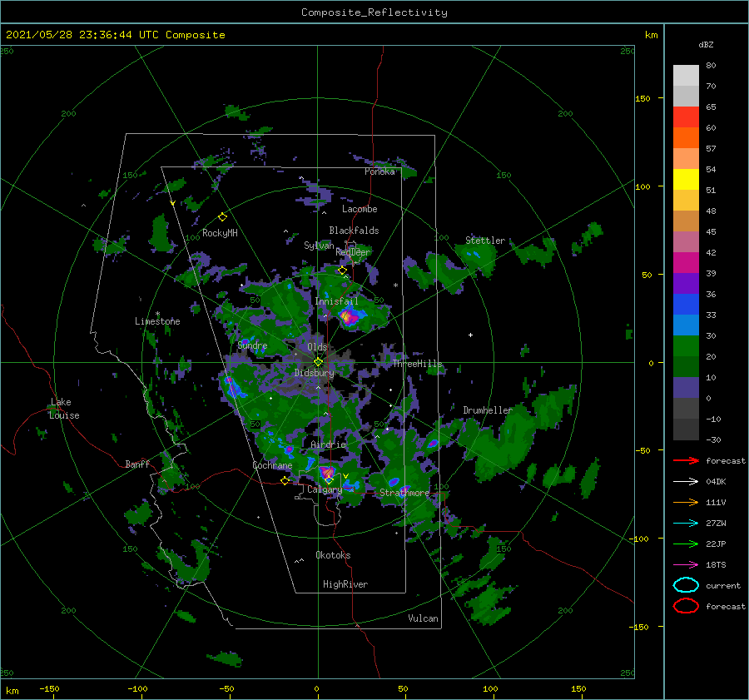Click the yellow diamond marker near RockyMH
749x700 pixels.
pyautogui.click(x=222, y=217)
